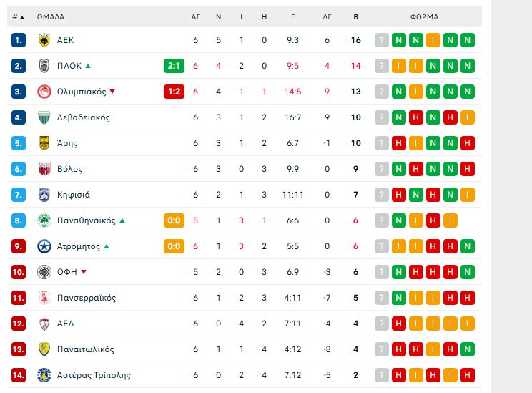The height and width of the screenshot is (393, 532).
Task: Open the Κηφισιά team page link
Action: [x=73, y=195]
